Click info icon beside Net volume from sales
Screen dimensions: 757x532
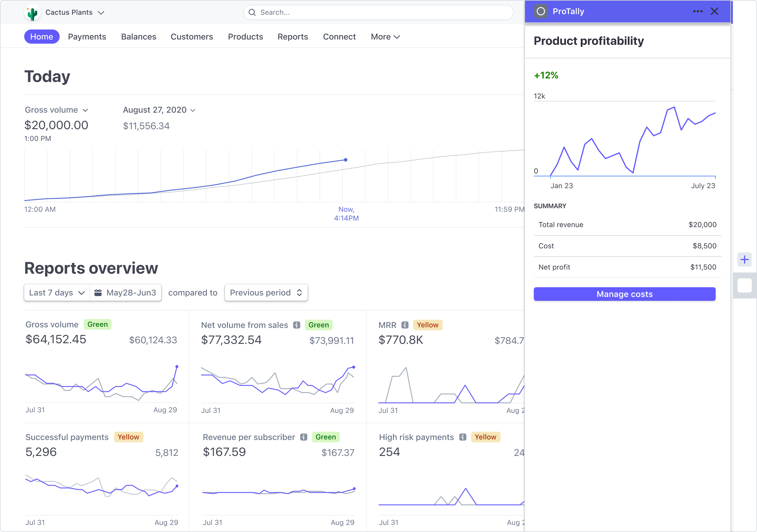pyautogui.click(x=296, y=325)
